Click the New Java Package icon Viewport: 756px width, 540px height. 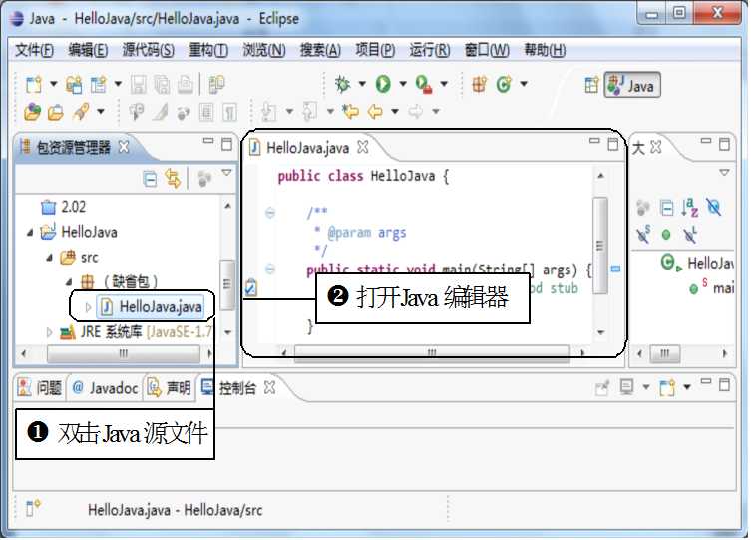[x=480, y=84]
